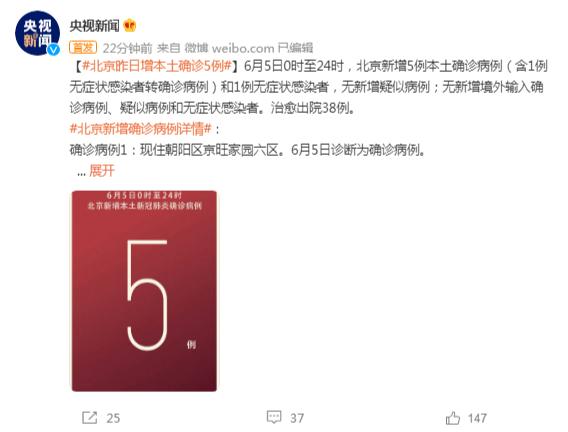Open hashtag #北京昨日增本土确诊5例#
This screenshot has height=432, width=568.
click(x=157, y=66)
